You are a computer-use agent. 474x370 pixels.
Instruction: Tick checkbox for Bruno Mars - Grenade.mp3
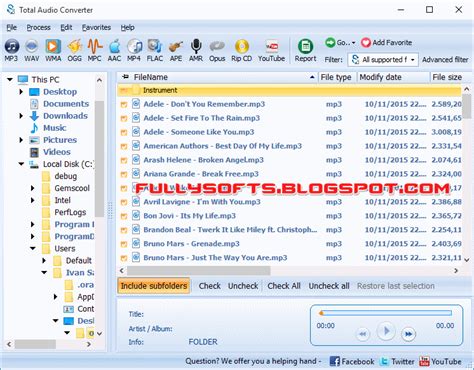coord(124,244)
